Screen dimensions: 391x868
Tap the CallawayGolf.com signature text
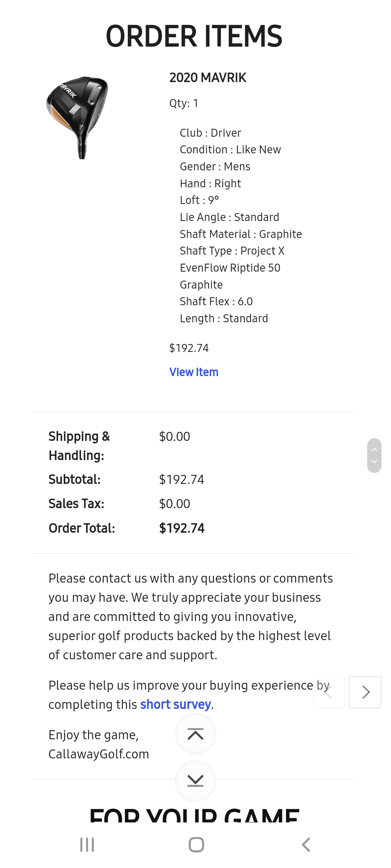click(99, 754)
